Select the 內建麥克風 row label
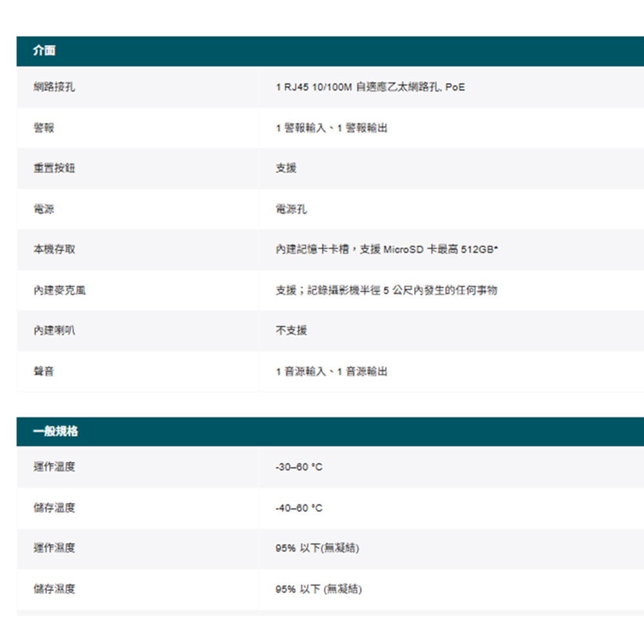 click(x=59, y=290)
